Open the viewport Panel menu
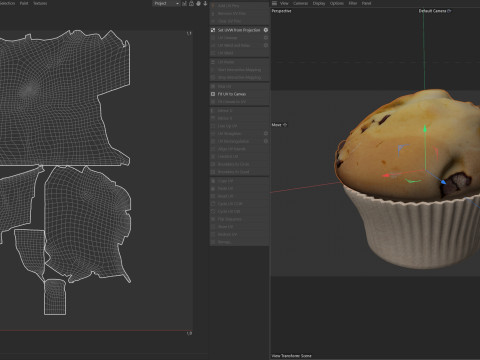This screenshot has width=480, height=360. coord(366,3)
